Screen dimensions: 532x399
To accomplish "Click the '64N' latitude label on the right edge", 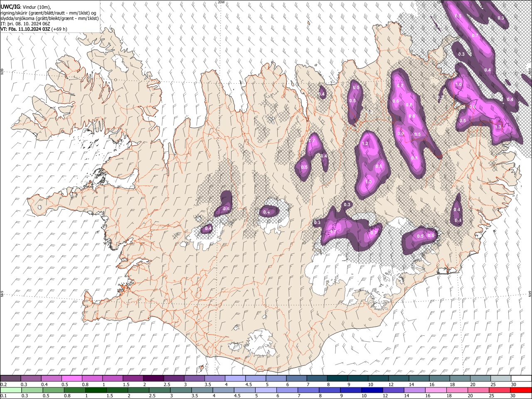I will coord(530,293).
